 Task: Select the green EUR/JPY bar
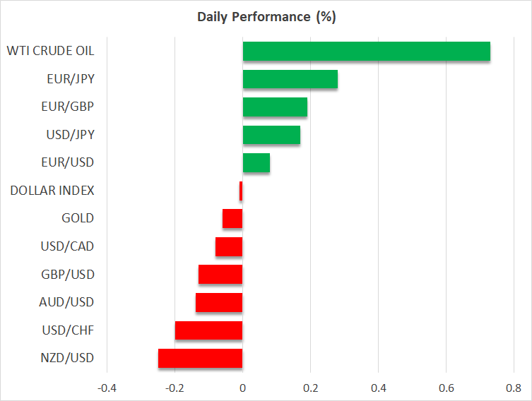pos(290,79)
